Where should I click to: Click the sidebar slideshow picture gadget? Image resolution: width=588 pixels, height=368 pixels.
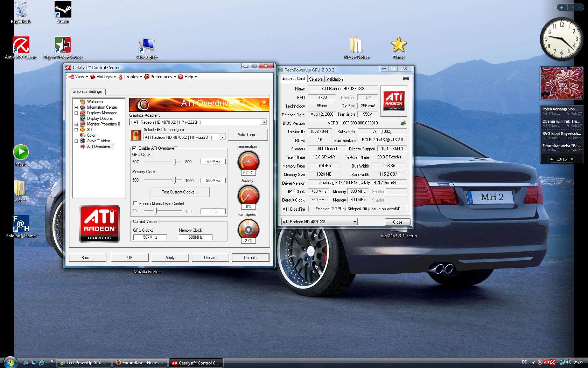[x=561, y=83]
